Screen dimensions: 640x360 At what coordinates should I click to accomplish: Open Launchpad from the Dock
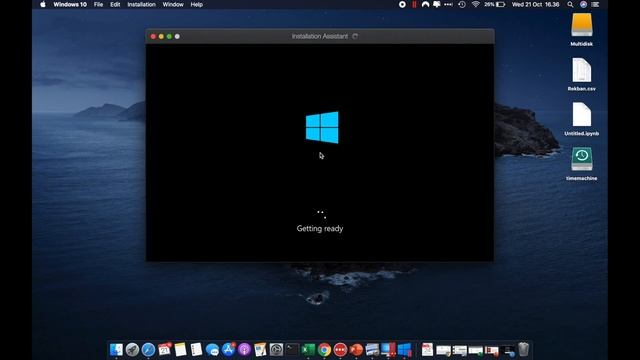pyautogui.click(x=132, y=350)
